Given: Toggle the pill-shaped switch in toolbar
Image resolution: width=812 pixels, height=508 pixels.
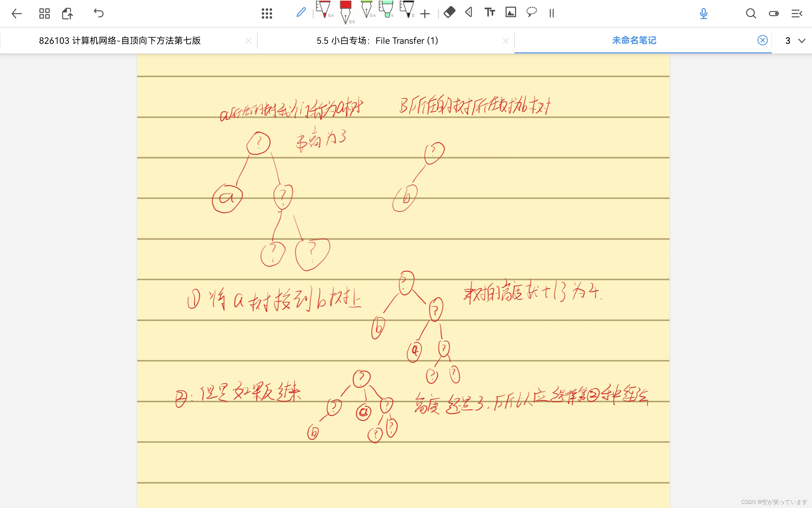Looking at the screenshot, I should (x=774, y=13).
